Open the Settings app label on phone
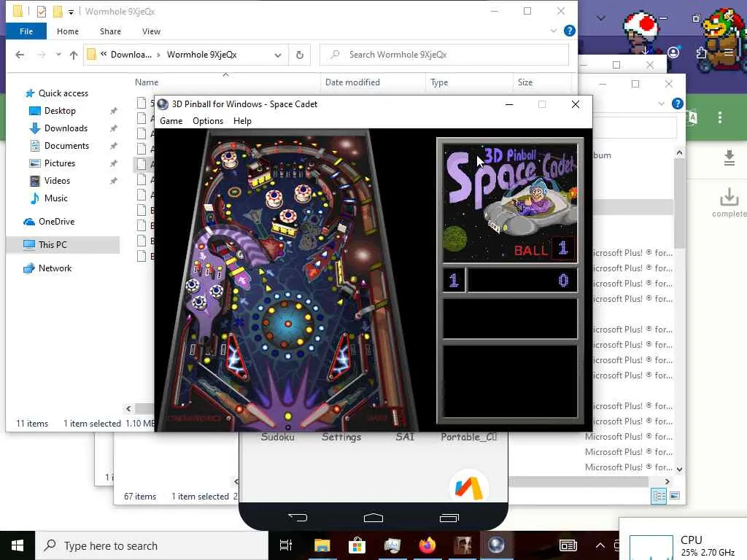The width and height of the screenshot is (747, 560). point(341,437)
